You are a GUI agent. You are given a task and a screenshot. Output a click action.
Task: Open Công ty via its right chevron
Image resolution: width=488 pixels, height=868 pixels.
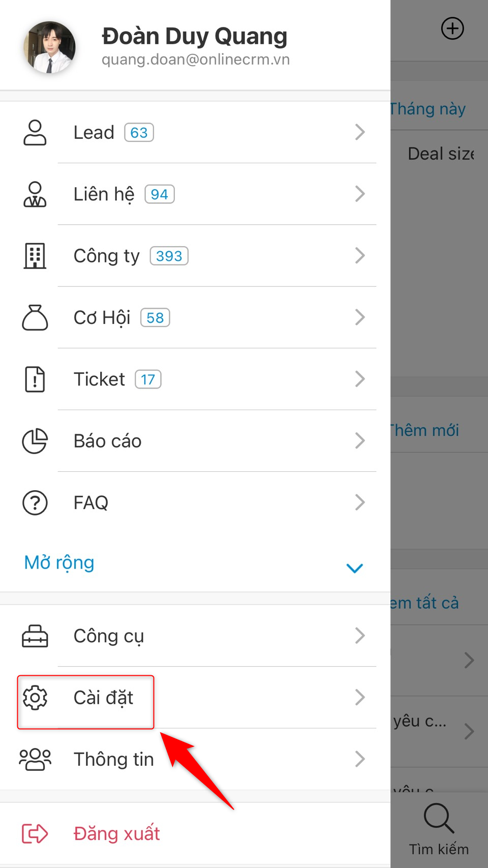click(360, 256)
